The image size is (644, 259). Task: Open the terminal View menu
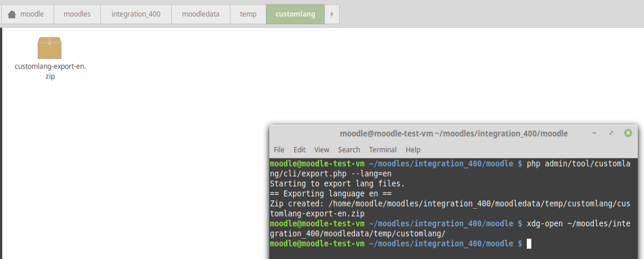(322, 150)
